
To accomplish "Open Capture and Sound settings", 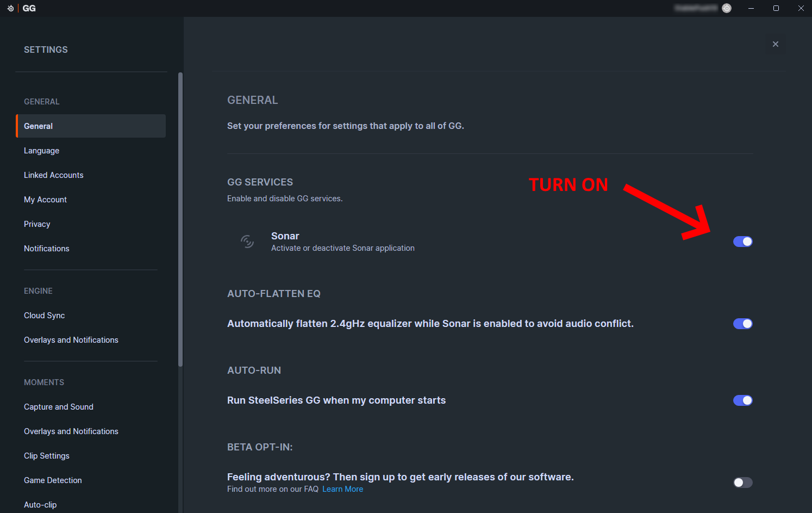I will tap(58, 407).
